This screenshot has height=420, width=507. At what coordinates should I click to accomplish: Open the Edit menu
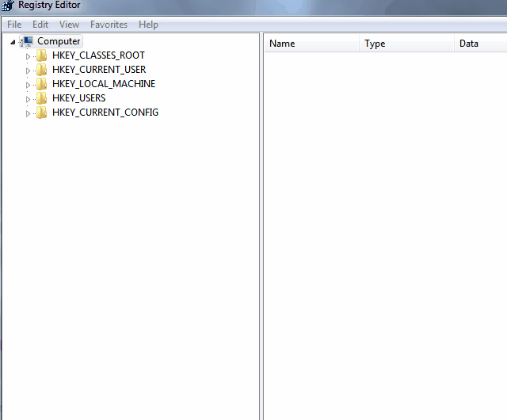click(x=40, y=25)
